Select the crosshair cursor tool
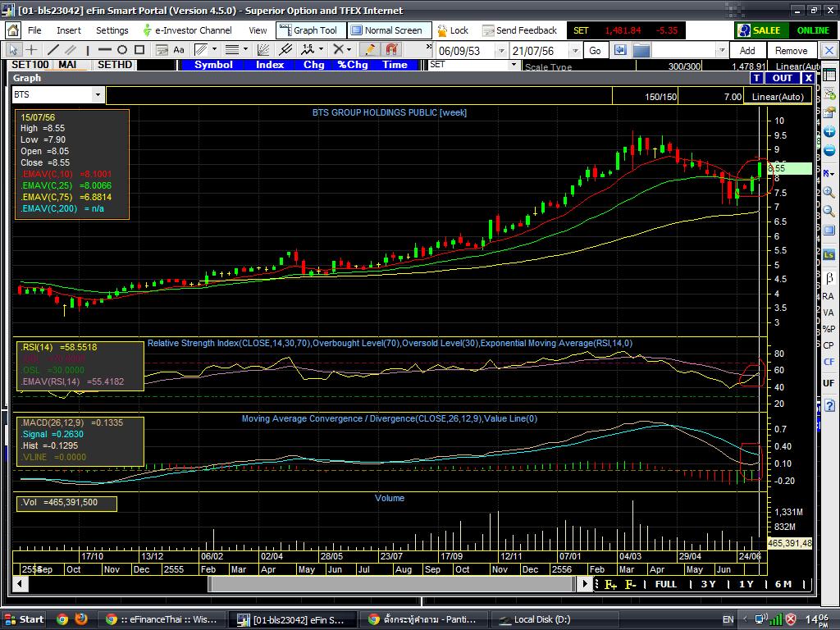Screen dimensions: 840x630 [x=32, y=50]
